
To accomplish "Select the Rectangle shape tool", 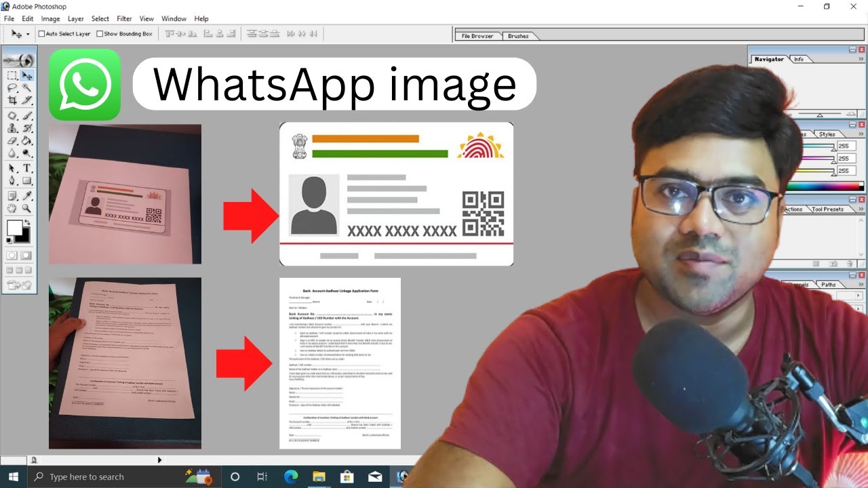I will pos(26,180).
